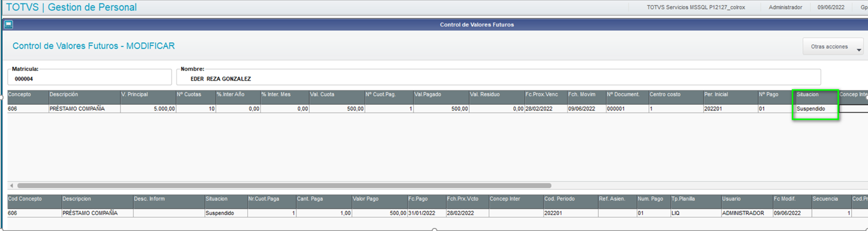Select the 5.000,00 principal value cell

pos(148,109)
